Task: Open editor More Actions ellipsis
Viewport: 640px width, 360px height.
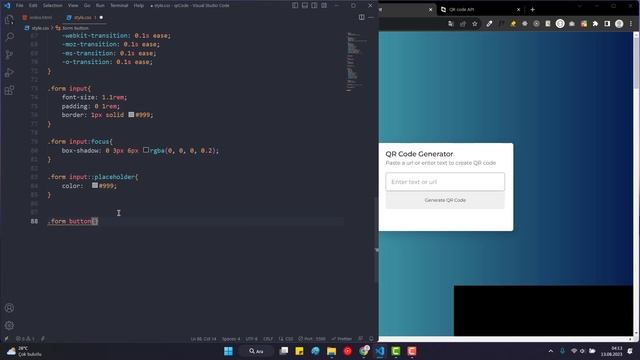Action: pos(371,17)
